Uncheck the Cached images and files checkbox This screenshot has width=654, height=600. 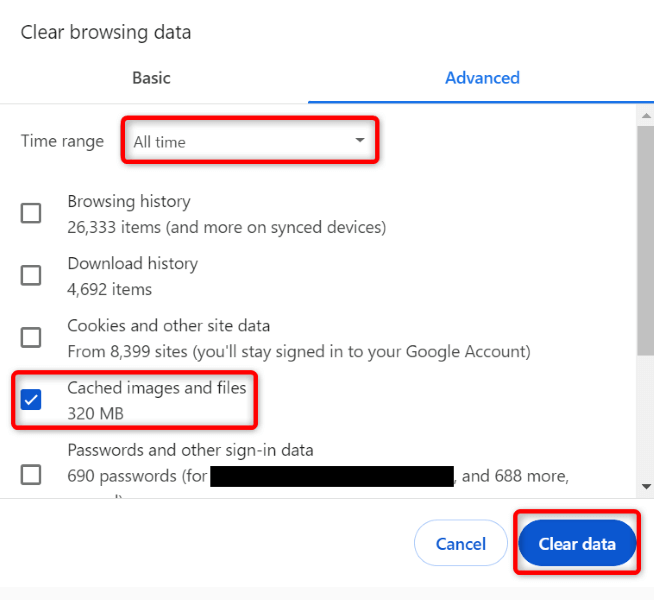[32, 400]
